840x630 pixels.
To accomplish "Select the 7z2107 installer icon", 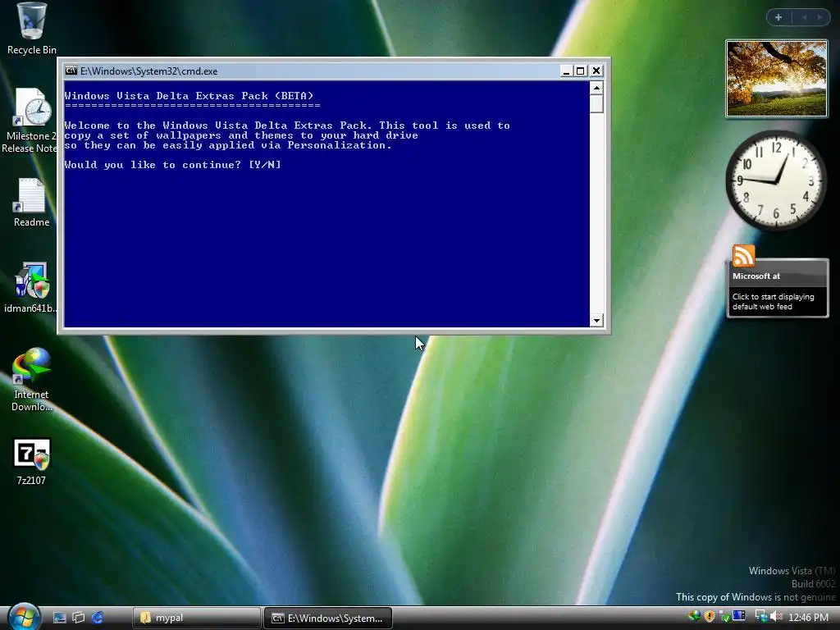I will [x=31, y=462].
